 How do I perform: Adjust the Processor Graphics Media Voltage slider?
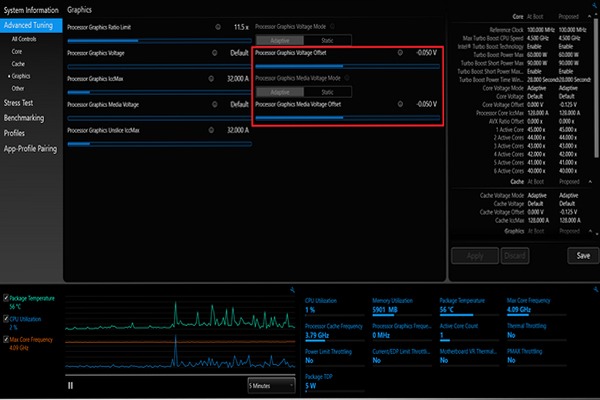(160, 118)
